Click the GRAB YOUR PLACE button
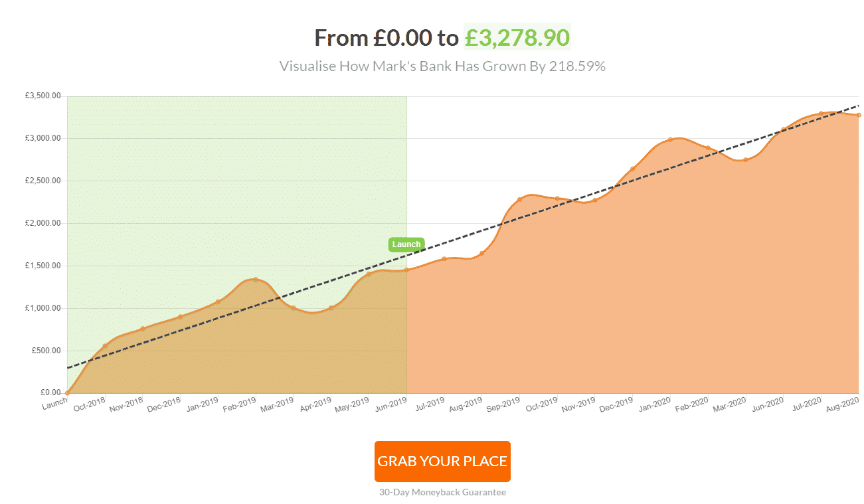Viewport: 864px width, 504px height. [442, 462]
